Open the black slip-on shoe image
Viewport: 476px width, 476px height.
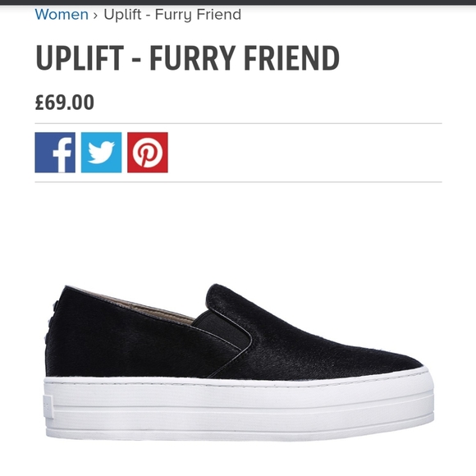pos(239,362)
